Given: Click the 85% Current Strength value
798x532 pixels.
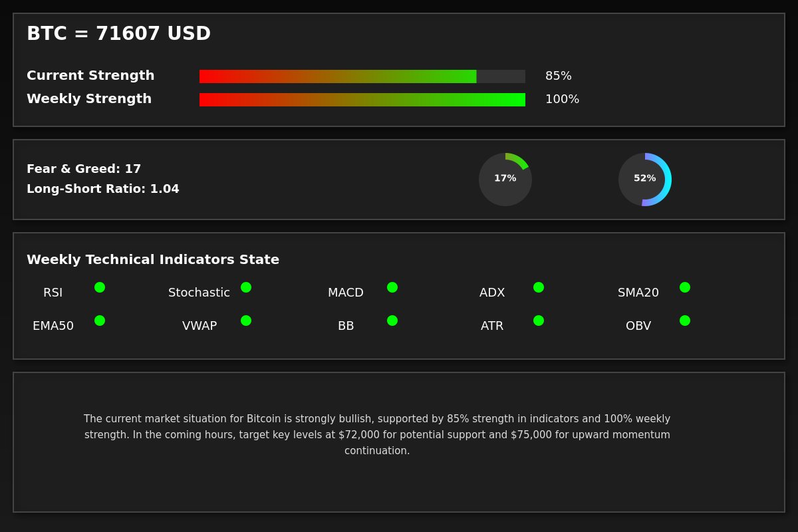Looking at the screenshot, I should [559, 76].
